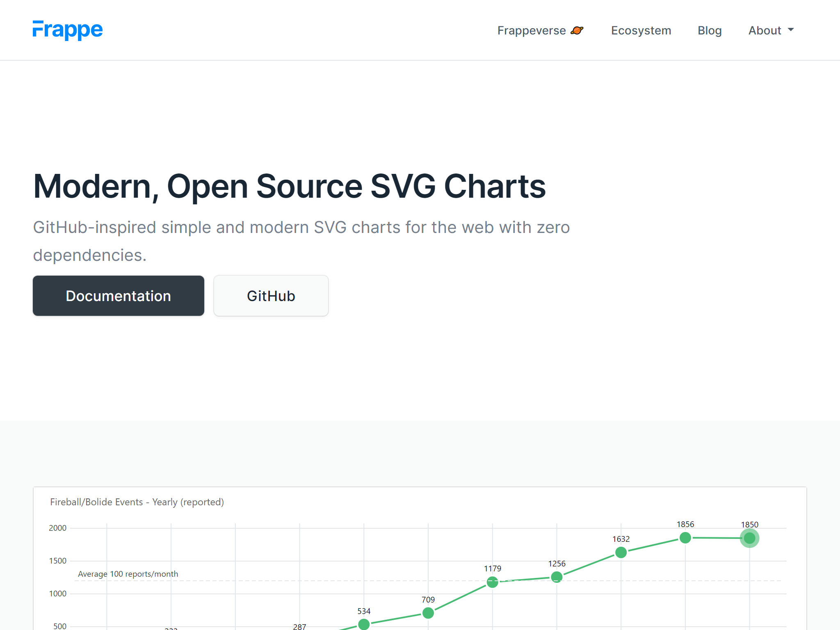Open the Blog page

click(710, 30)
